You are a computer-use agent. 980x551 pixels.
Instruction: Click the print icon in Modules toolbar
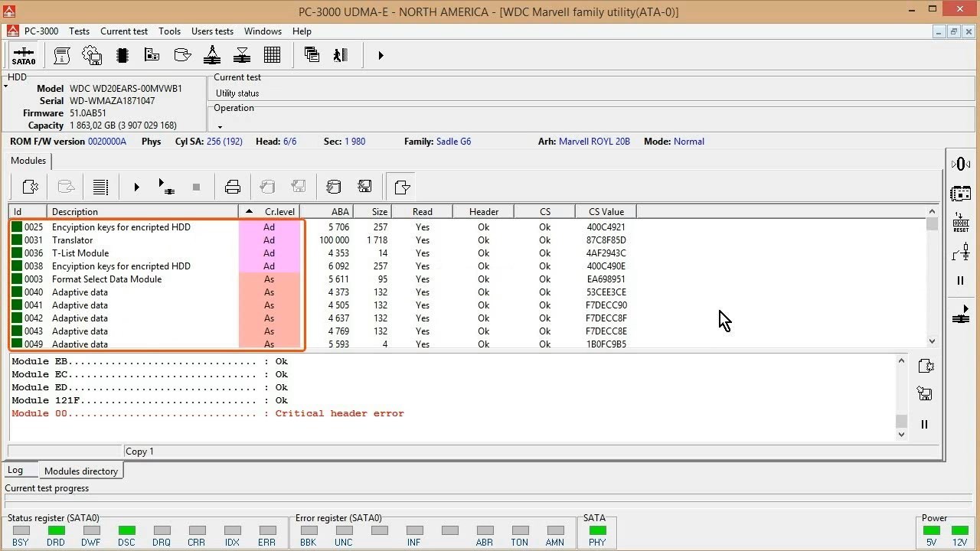point(233,187)
